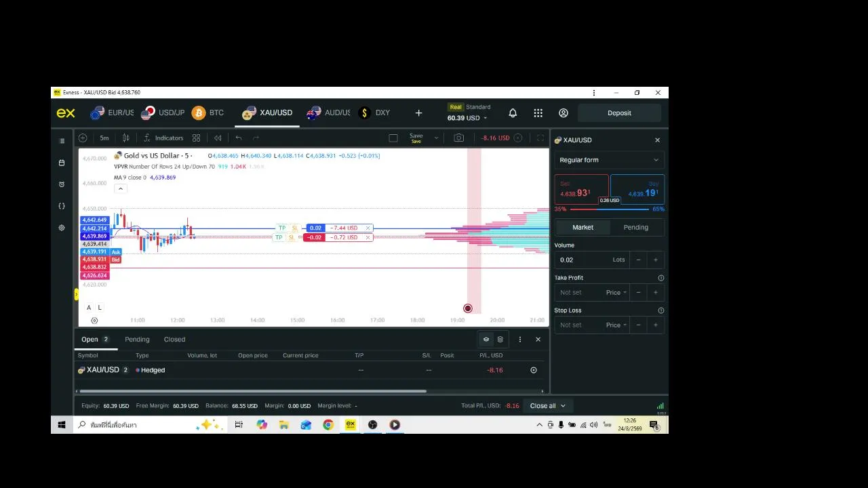Redo the chart action arrow
Screen dimensions: 868x488
pyautogui.click(x=256, y=138)
